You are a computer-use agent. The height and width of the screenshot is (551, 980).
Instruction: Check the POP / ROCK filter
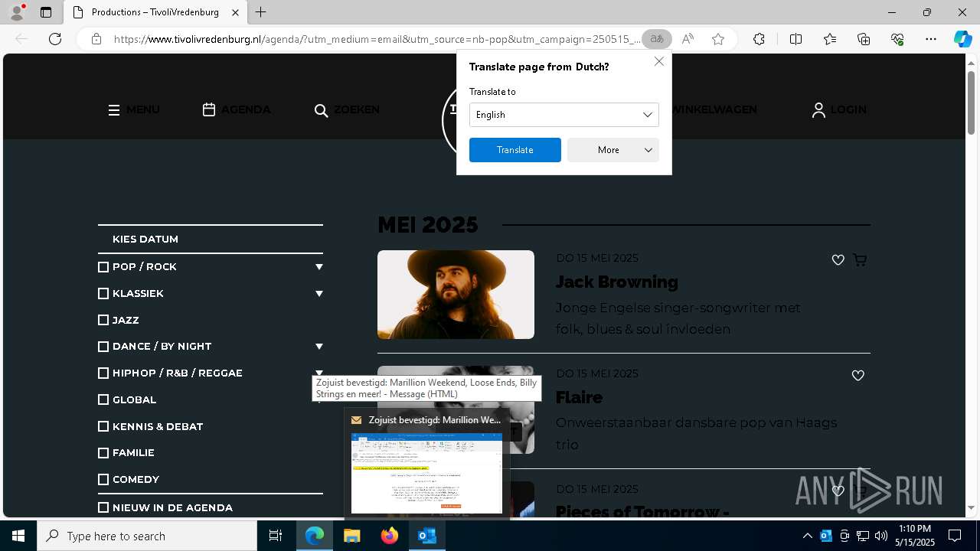coord(103,267)
